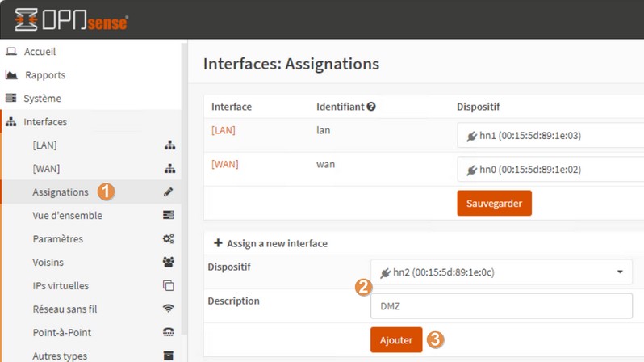Click the pencil icon beside Assignations
The width and height of the screenshot is (644, 362).
(168, 192)
